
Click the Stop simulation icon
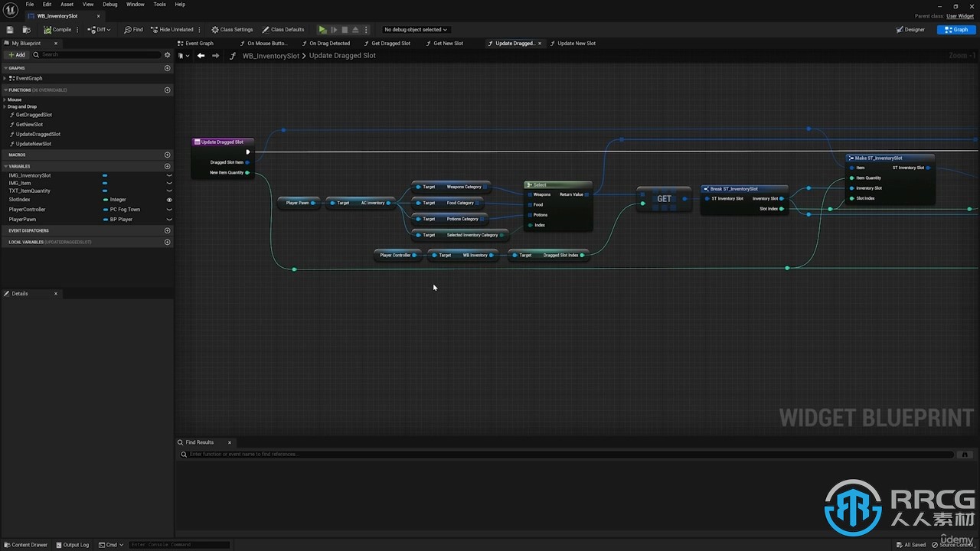point(345,30)
